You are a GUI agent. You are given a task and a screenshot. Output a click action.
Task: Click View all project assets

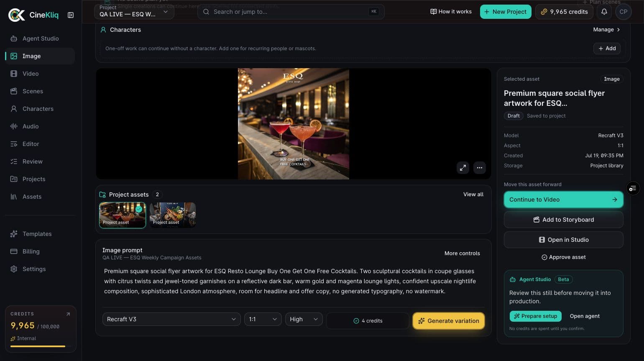(x=473, y=195)
